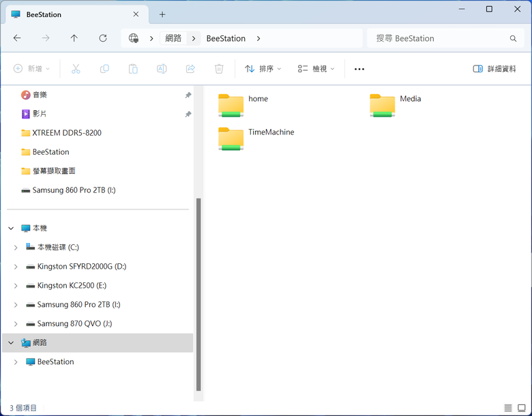Refresh the BeeStation folder view
Viewport: 532px width, 416px height.
pos(103,38)
